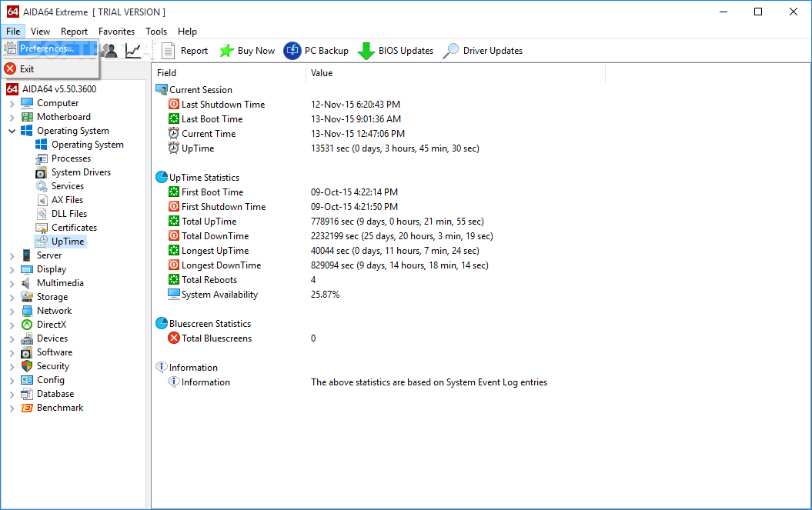Select the Display icon in tree
The image size is (812, 510).
[x=27, y=269]
